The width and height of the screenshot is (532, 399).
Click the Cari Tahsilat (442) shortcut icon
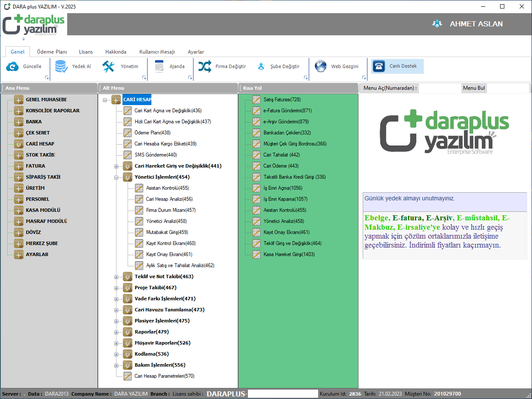(x=256, y=155)
